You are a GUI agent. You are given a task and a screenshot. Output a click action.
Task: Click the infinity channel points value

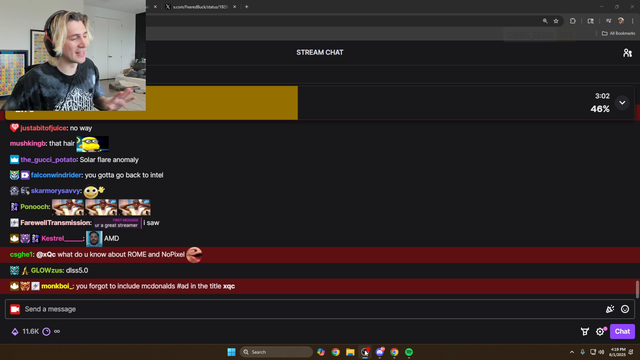click(57, 331)
